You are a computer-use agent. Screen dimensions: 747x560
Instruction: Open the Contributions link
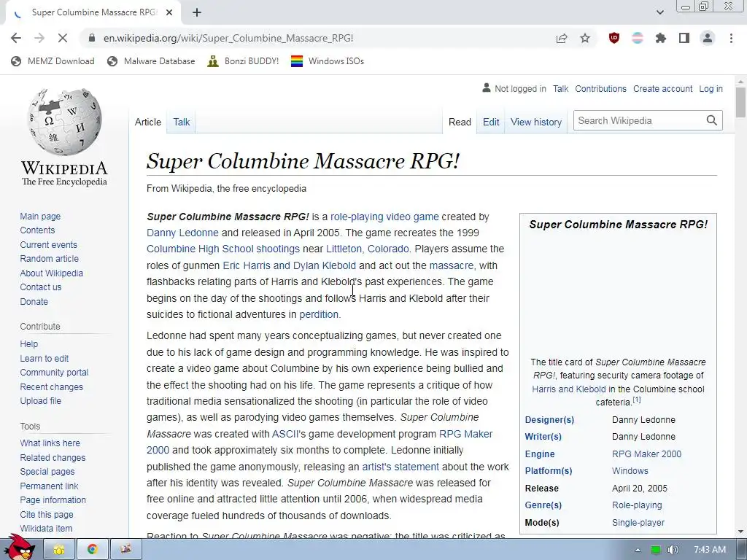600,88
